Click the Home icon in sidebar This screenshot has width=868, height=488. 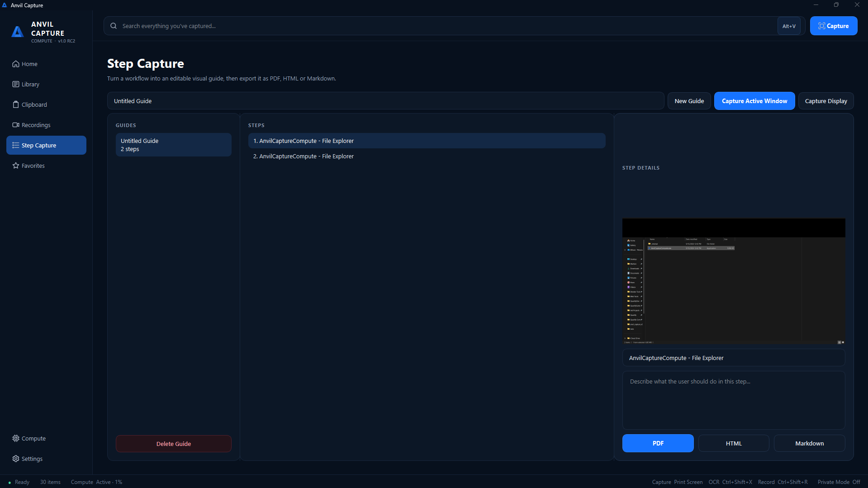coord(16,64)
